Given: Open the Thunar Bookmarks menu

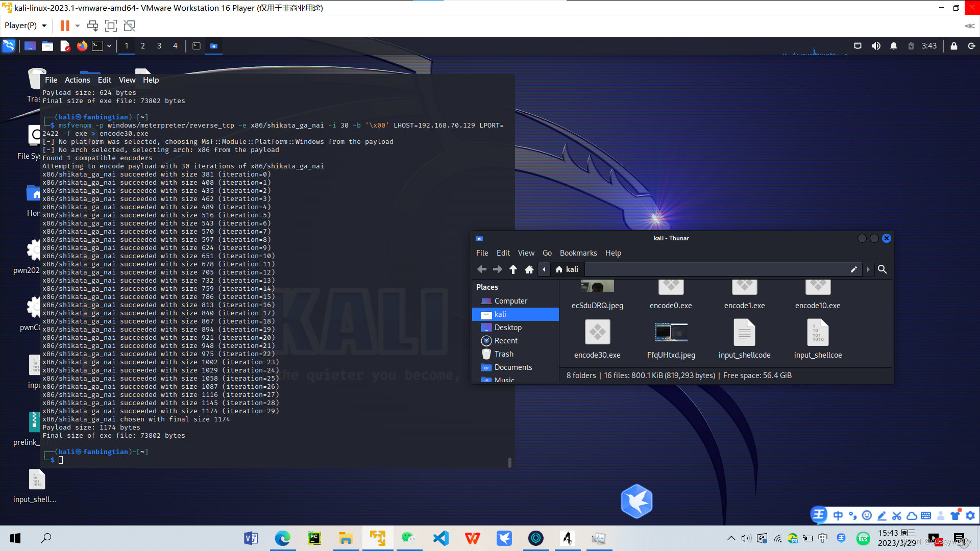Looking at the screenshot, I should coord(578,253).
